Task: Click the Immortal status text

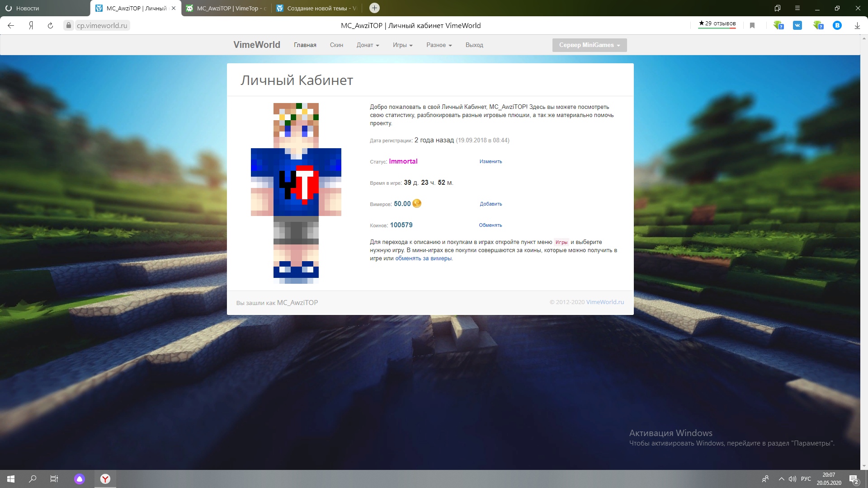Action: click(403, 162)
